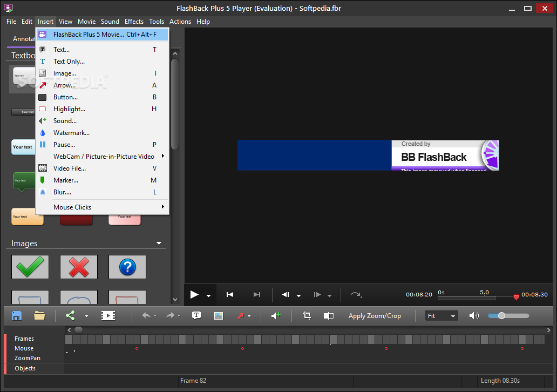This screenshot has height=392, width=557.
Task: Click the Zoom/Pan rectangle icon in toolbar
Action: coord(329,315)
